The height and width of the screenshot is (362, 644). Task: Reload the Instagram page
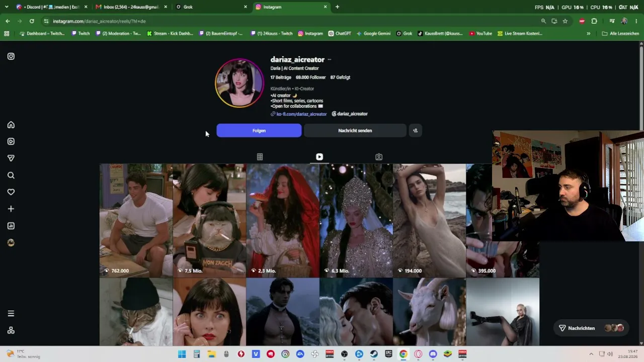32,21
